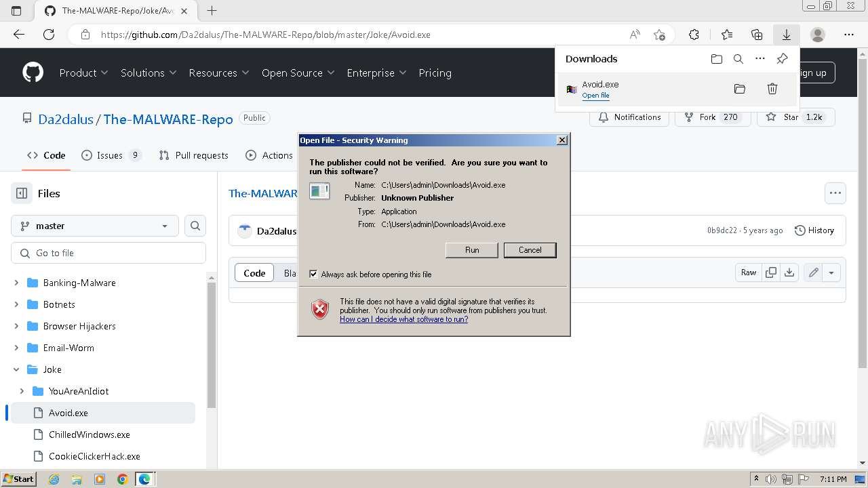Click the Downloads toolbar icon
The height and width of the screenshot is (488, 868).
(x=787, y=35)
